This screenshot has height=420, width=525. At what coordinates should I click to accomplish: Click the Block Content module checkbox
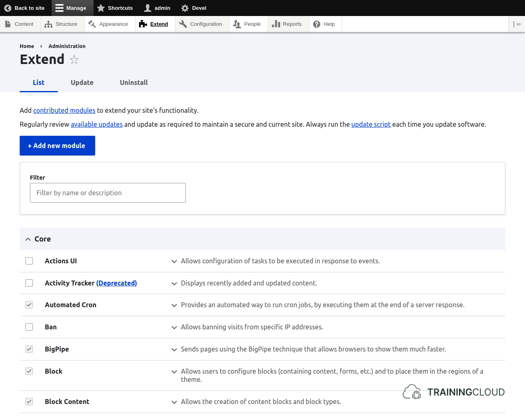click(x=29, y=402)
